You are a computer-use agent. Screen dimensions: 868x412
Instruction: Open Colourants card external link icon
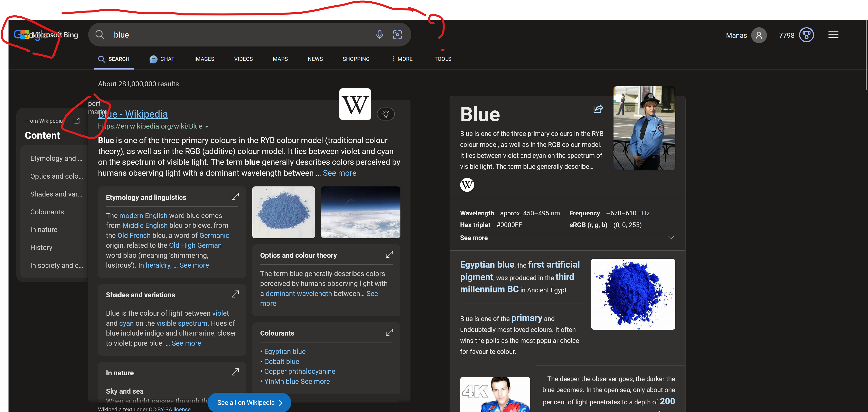(x=389, y=332)
